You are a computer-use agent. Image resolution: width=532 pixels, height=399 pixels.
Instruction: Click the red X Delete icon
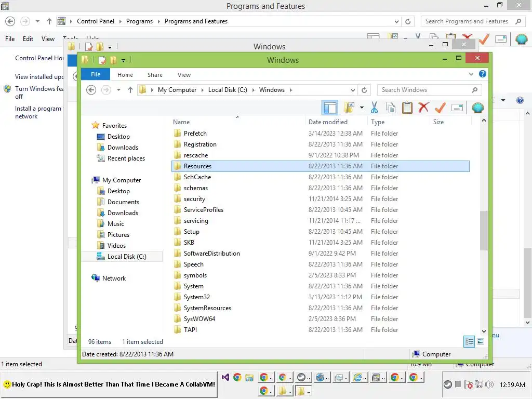[x=423, y=108]
